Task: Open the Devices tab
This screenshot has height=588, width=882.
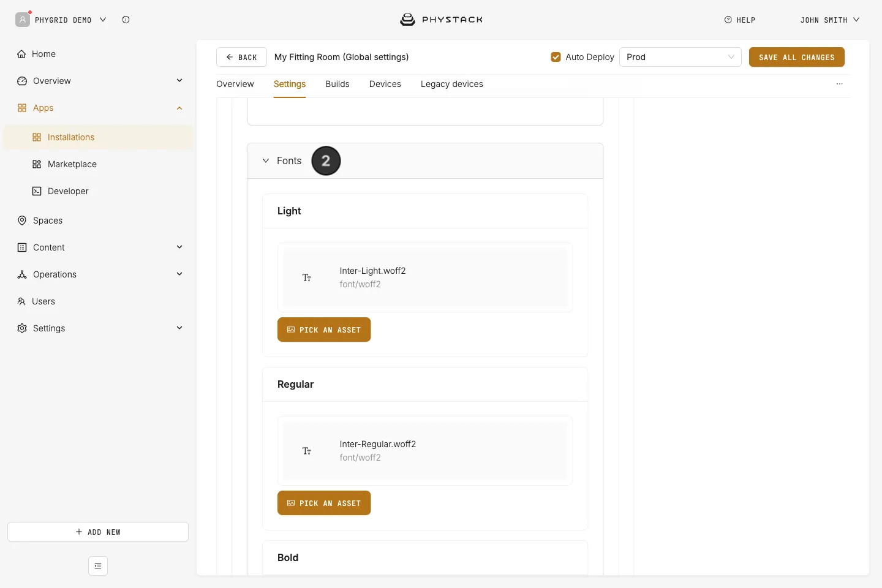Action: point(385,84)
